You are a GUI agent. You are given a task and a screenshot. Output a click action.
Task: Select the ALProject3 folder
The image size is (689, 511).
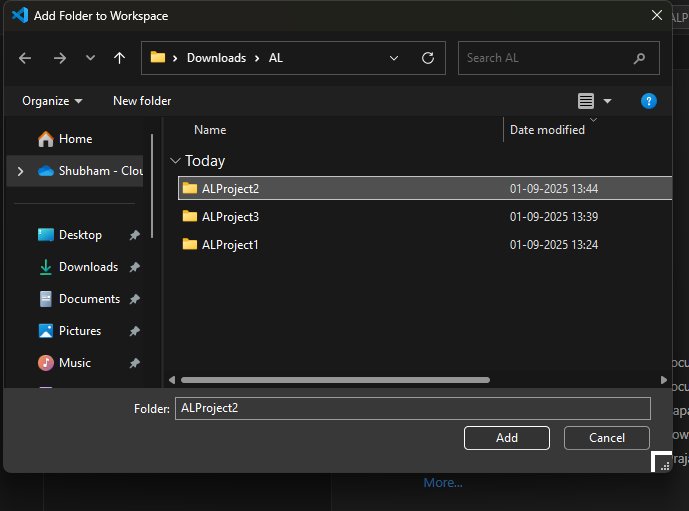tap(230, 216)
